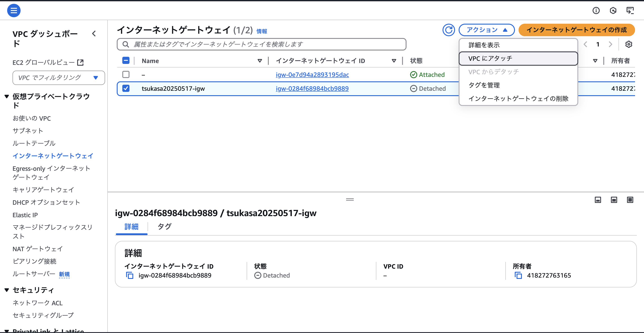Collapse the VPC dashboard sidebar
Screen dimensions: 644x333
pyautogui.click(x=94, y=34)
